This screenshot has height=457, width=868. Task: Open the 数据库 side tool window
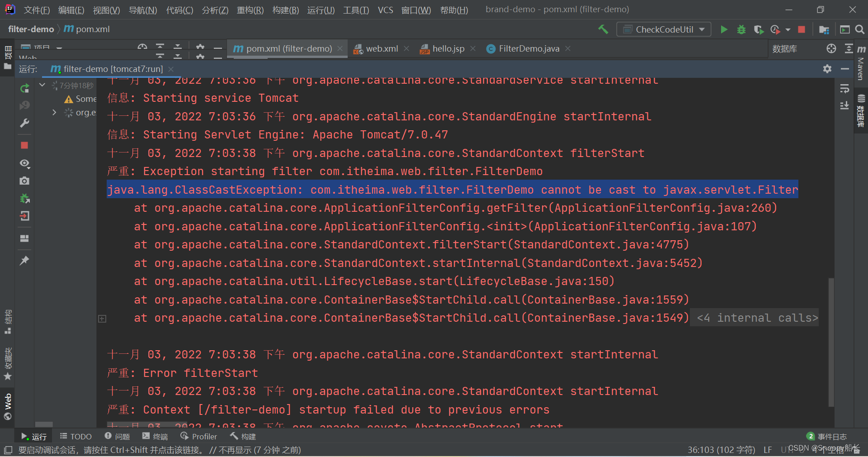[x=861, y=111]
